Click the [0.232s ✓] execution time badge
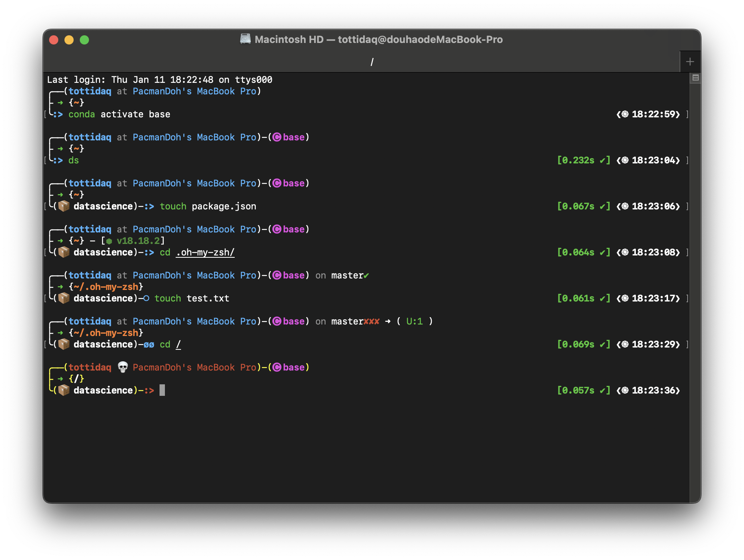The height and width of the screenshot is (560, 744). click(x=583, y=160)
